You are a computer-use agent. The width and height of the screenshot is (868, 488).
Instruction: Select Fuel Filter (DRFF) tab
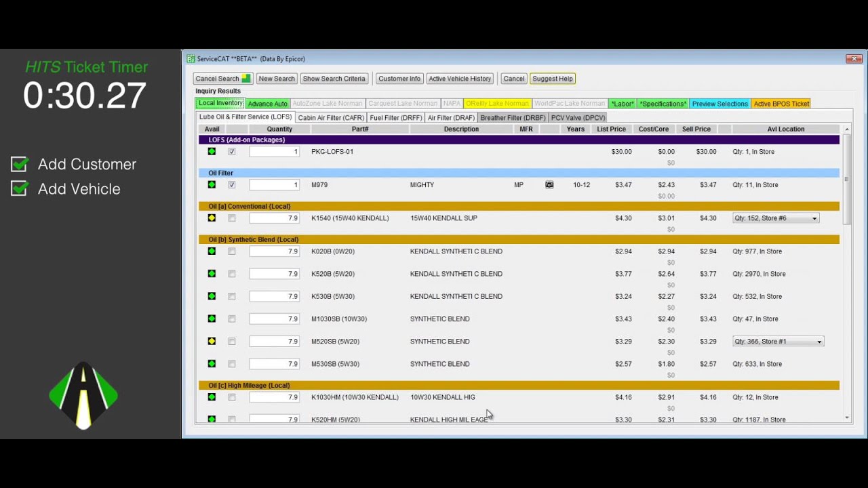coord(396,117)
